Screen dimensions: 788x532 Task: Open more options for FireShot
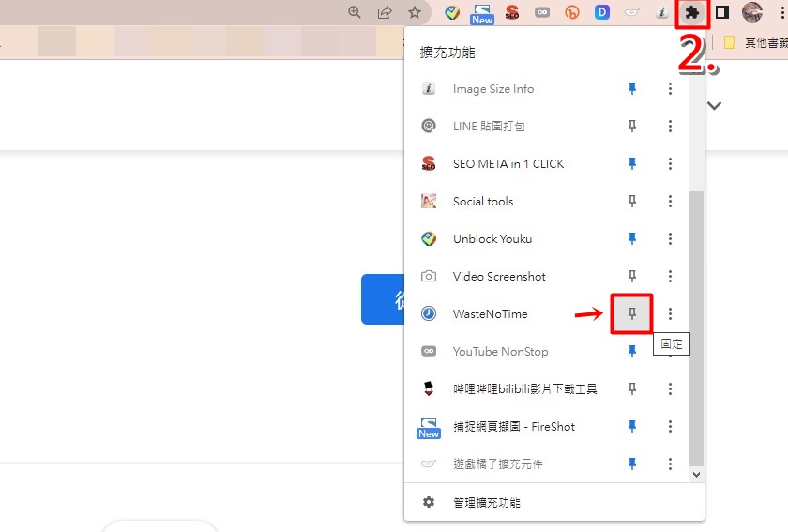[670, 426]
